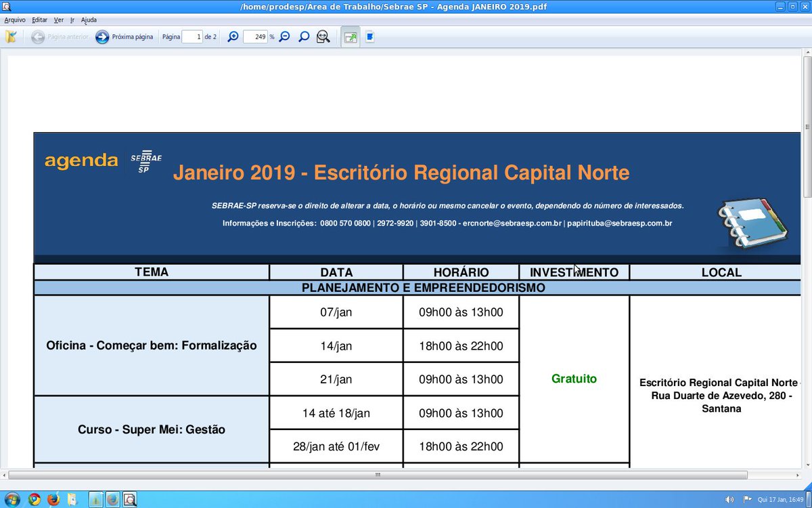Click the SEBRAE SP logo in header
The image size is (812, 508).
click(146, 162)
